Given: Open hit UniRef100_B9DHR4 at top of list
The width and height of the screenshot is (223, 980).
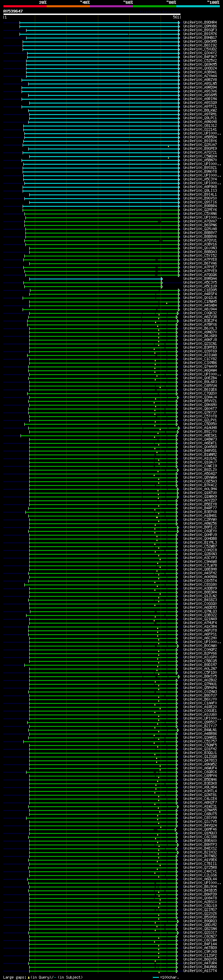Looking at the screenshot, I should point(200,23).
